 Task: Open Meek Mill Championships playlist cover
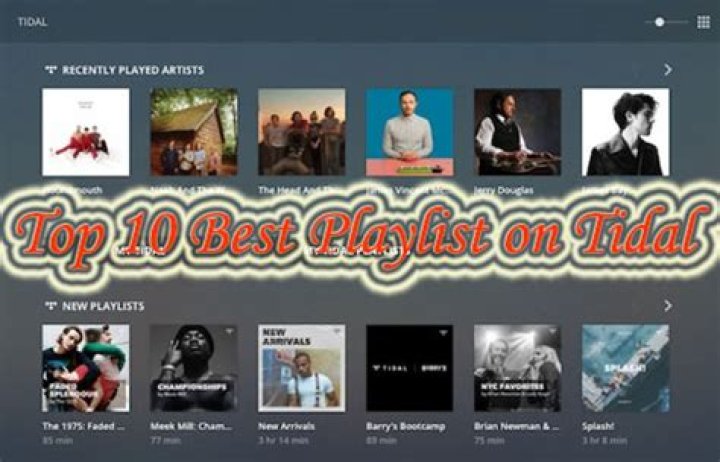(194, 368)
